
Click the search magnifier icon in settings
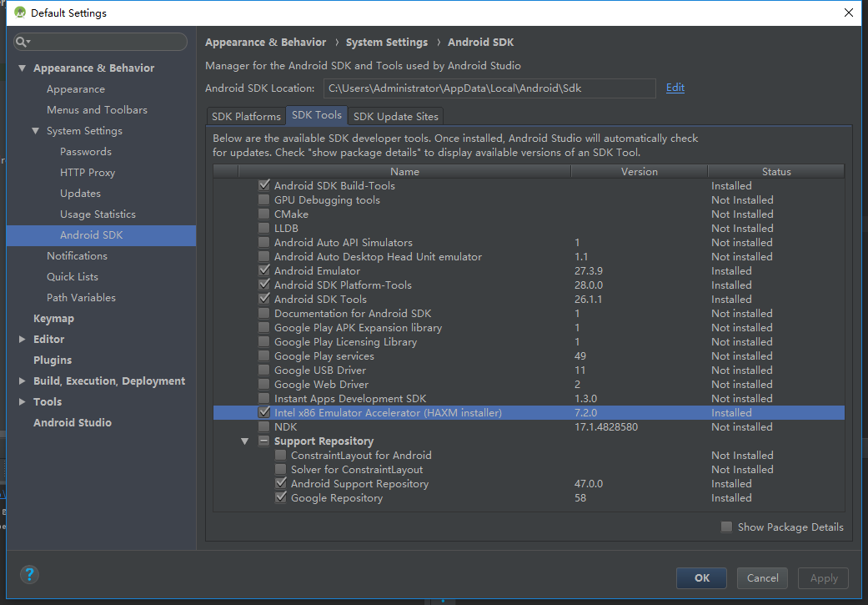click(x=23, y=42)
